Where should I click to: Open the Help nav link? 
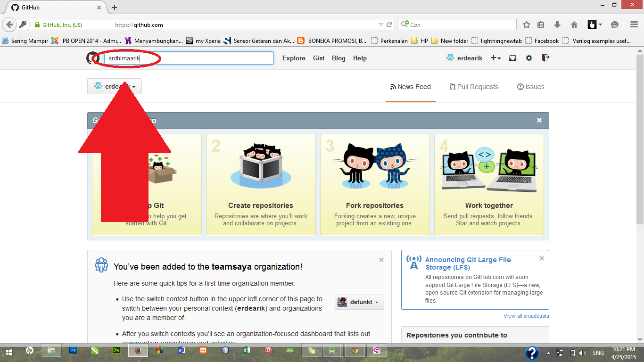coord(360,58)
